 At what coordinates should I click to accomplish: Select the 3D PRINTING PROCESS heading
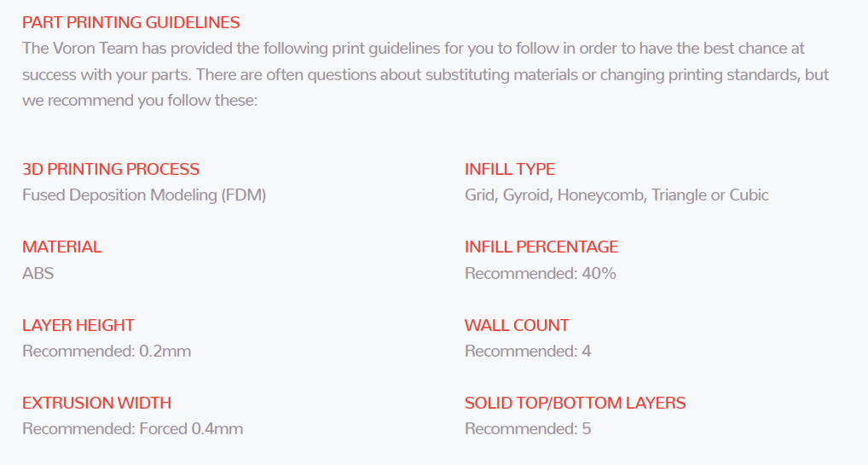111,169
